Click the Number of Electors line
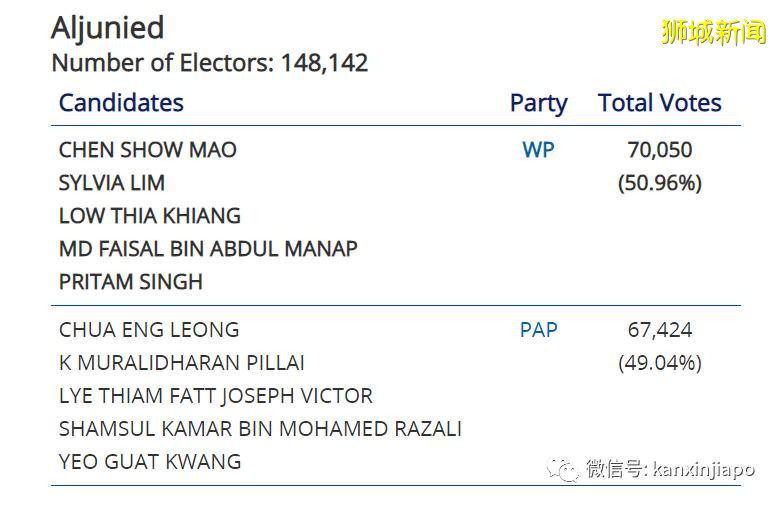 coord(210,63)
